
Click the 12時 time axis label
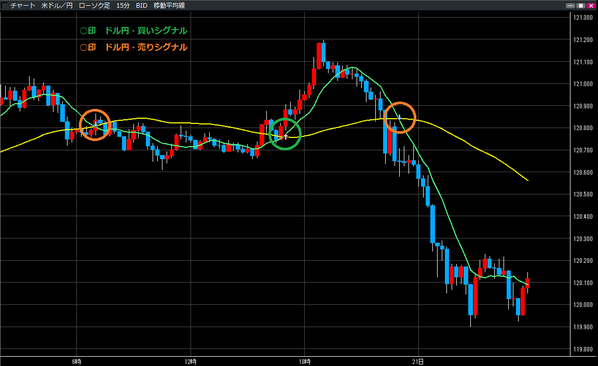tap(190, 361)
